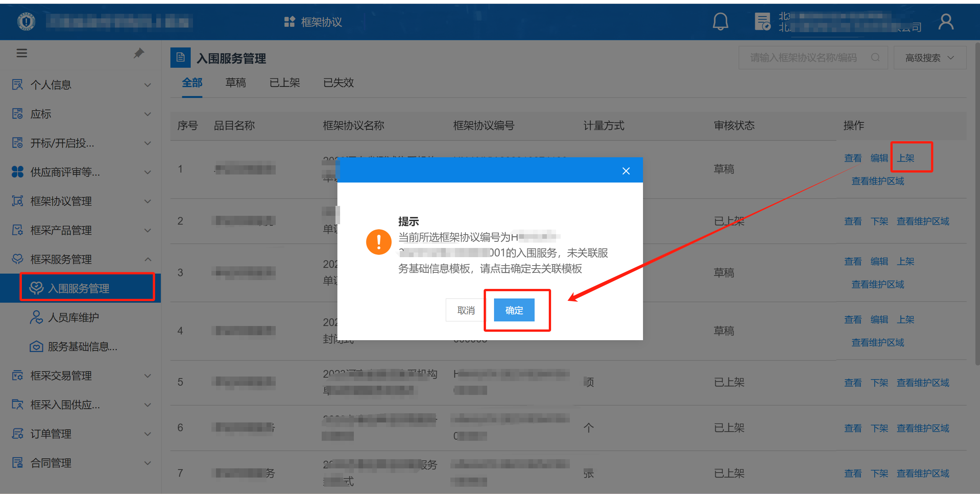Click 下架 link in row 5

879,382
